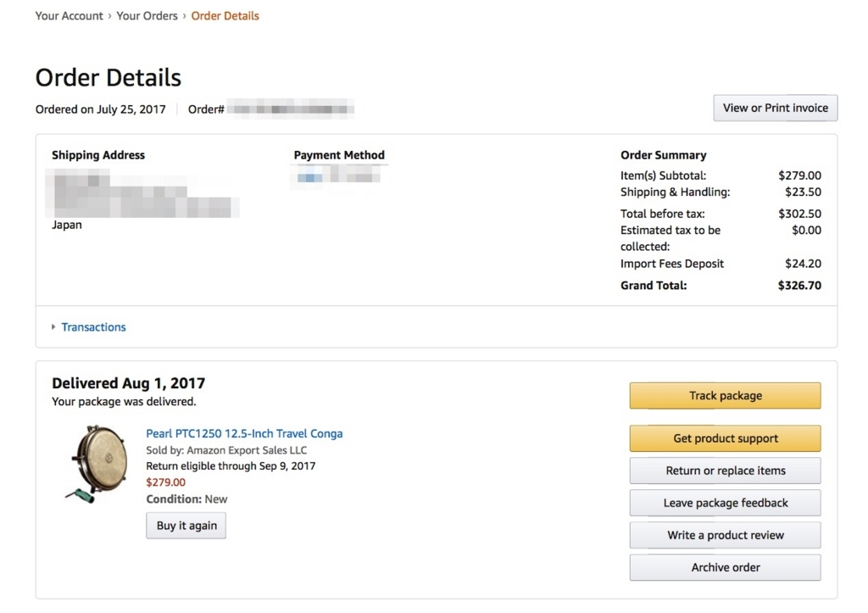
Task: Click the View or Print invoice button
Action: pos(775,108)
